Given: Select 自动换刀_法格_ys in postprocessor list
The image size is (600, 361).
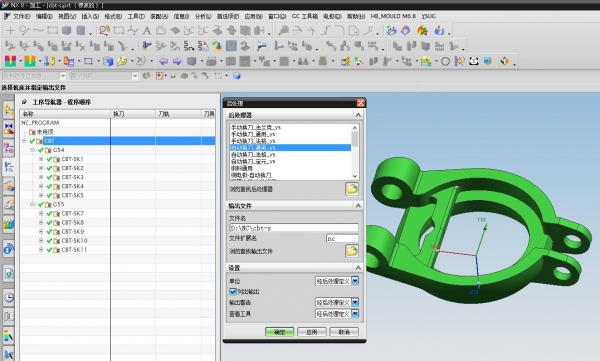Looking at the screenshot, I should [x=253, y=155].
